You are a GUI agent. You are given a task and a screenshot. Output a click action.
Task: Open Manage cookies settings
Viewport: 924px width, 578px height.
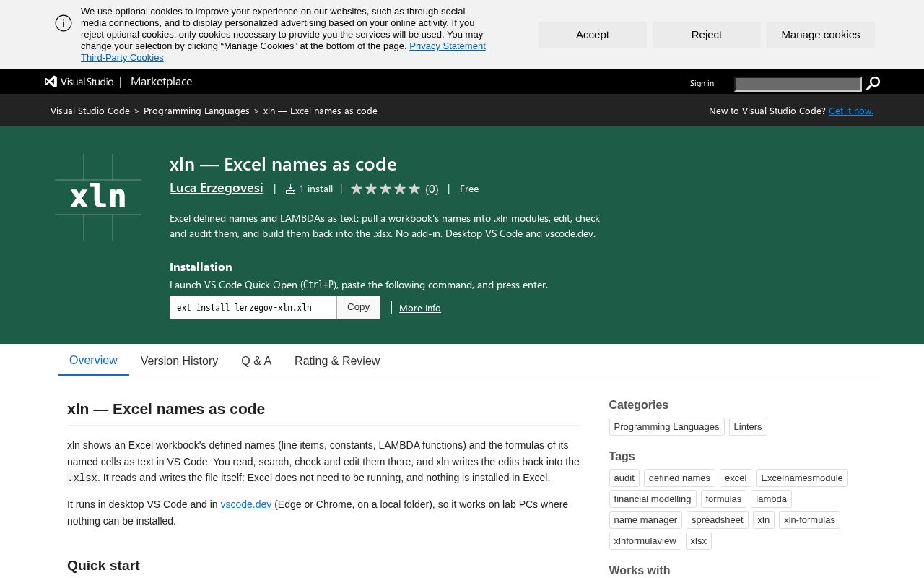[821, 35]
